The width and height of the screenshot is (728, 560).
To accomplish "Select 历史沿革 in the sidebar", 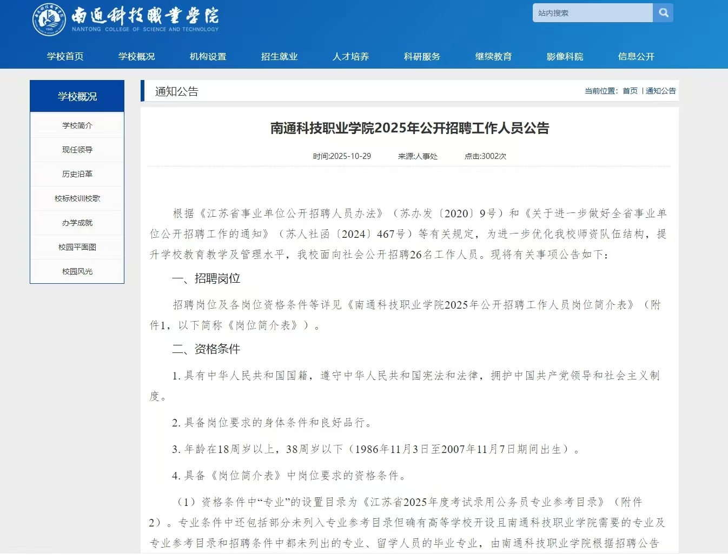I will (77, 174).
